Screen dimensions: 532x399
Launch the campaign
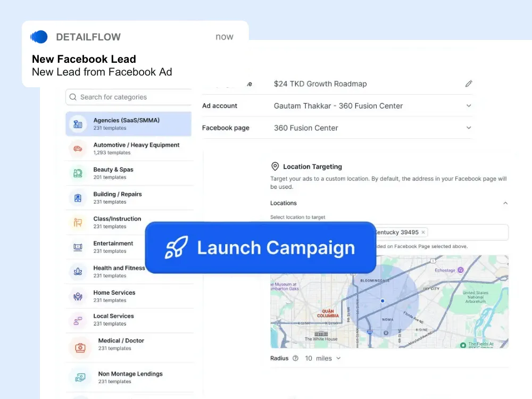point(260,247)
